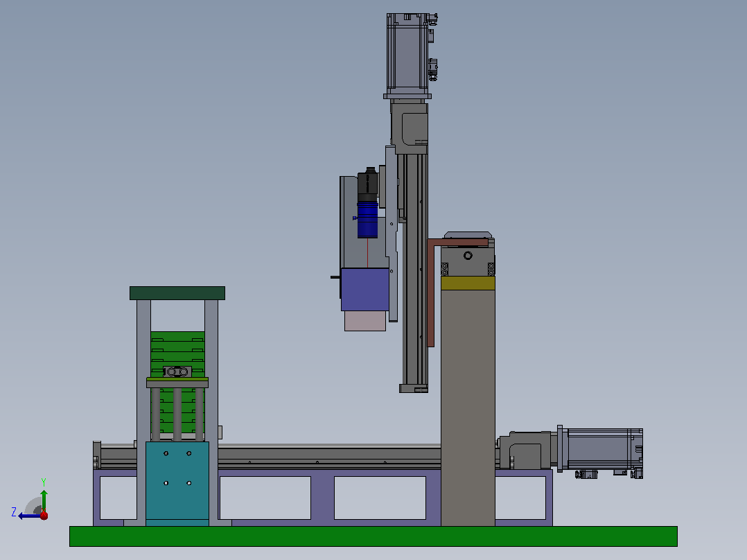The width and height of the screenshot is (747, 560).
Task: Select the gearbox beside the right motor
Action: [x=524, y=451]
